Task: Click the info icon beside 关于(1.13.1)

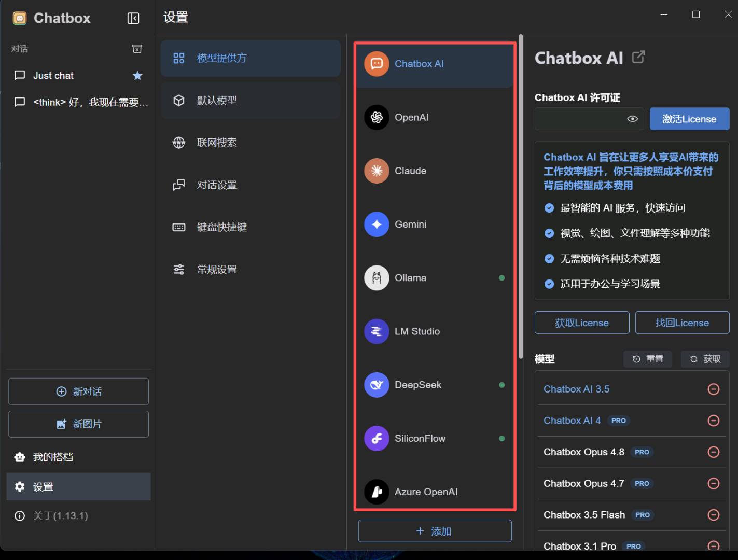Action: tap(20, 516)
